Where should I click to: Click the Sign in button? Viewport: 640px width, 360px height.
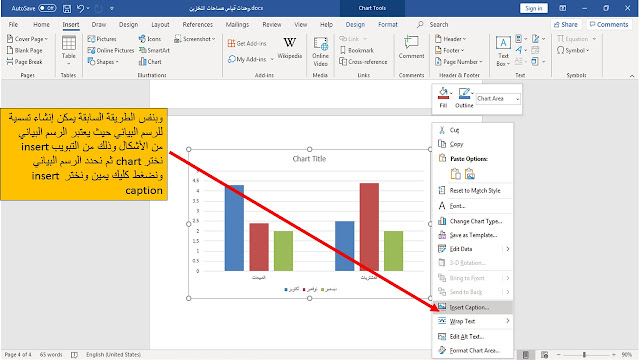[x=533, y=8]
